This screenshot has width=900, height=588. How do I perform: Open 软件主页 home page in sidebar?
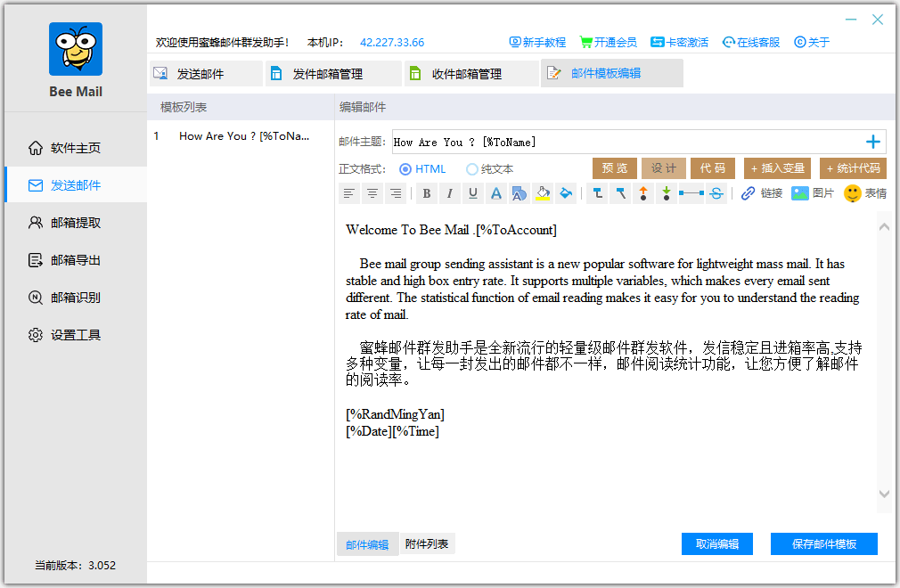pyautogui.click(x=76, y=148)
